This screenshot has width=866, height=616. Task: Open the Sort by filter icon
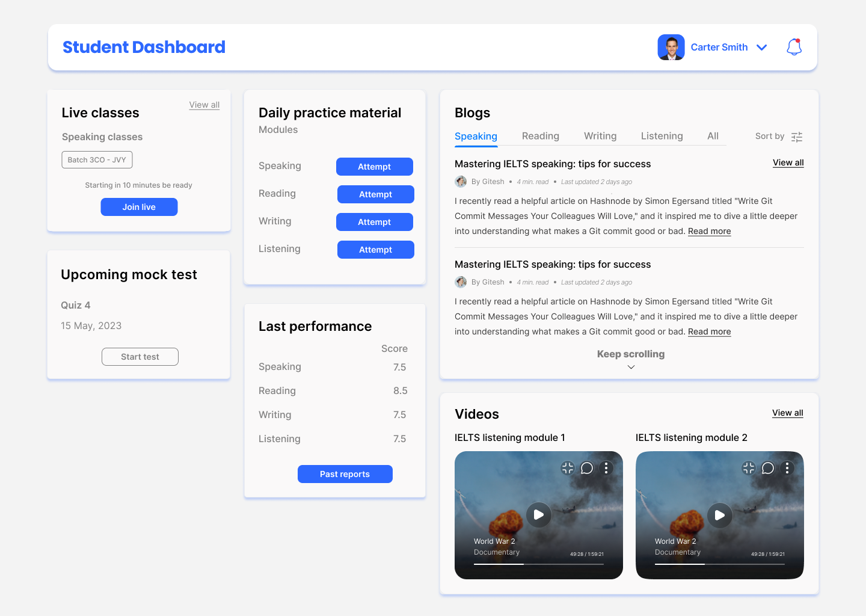(797, 137)
